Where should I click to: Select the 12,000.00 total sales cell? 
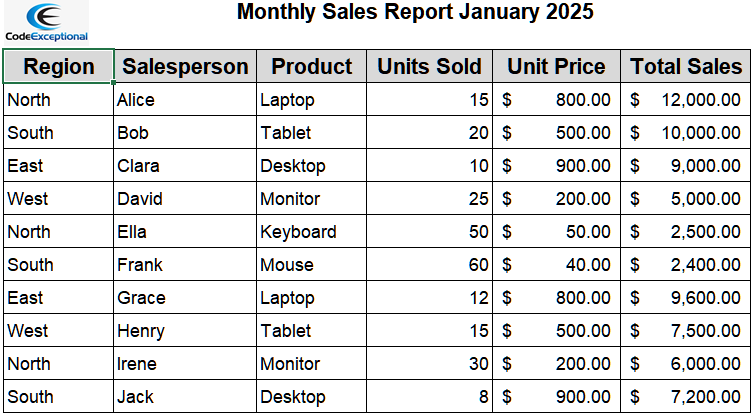point(686,100)
